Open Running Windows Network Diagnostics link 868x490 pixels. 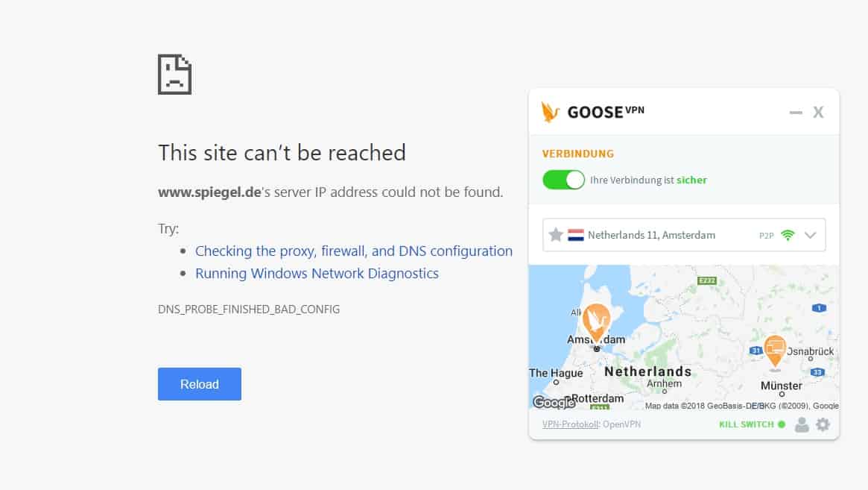[x=317, y=273]
